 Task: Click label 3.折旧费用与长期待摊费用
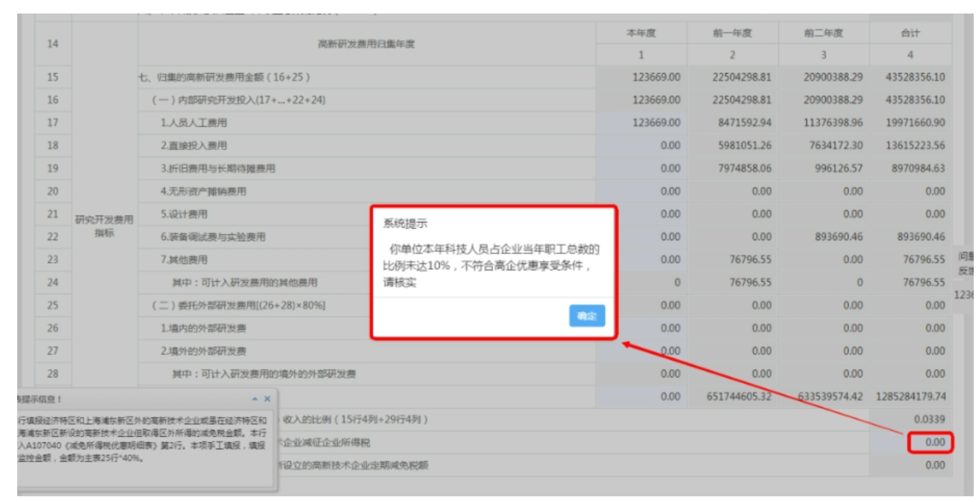point(218,169)
